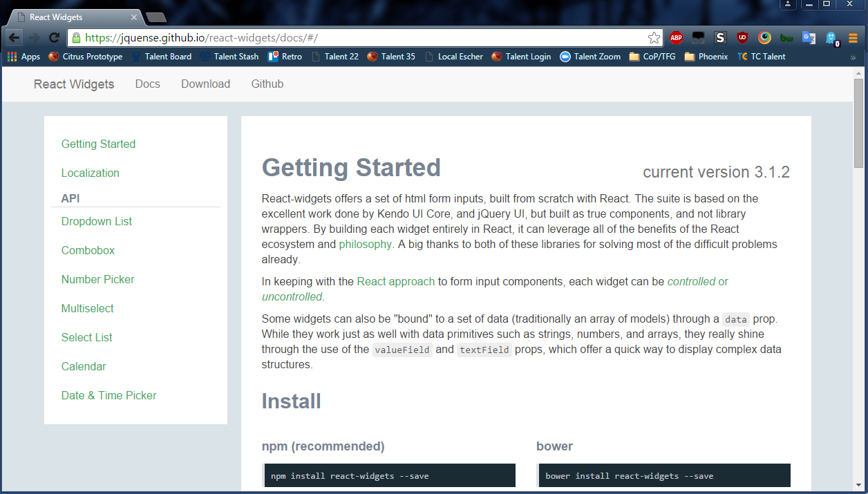Click the browser Back arrow

[x=15, y=38]
